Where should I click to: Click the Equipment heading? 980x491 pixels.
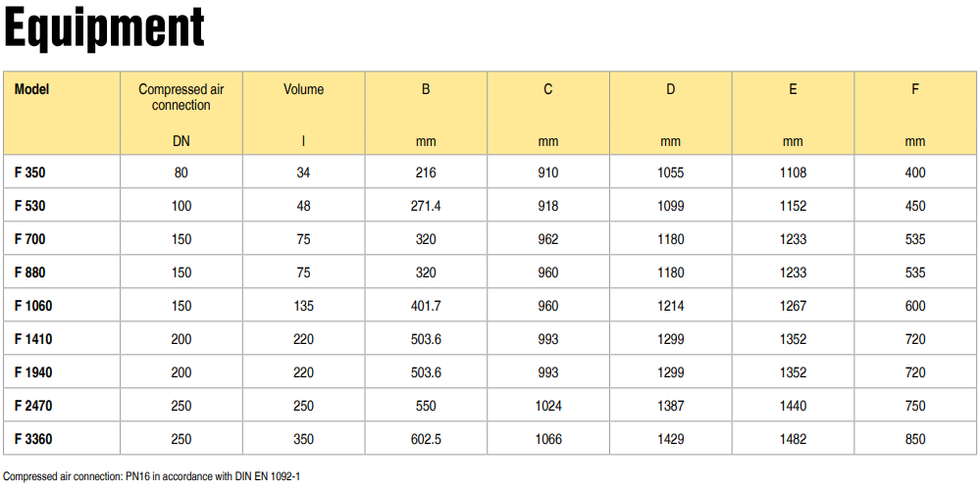[104, 28]
